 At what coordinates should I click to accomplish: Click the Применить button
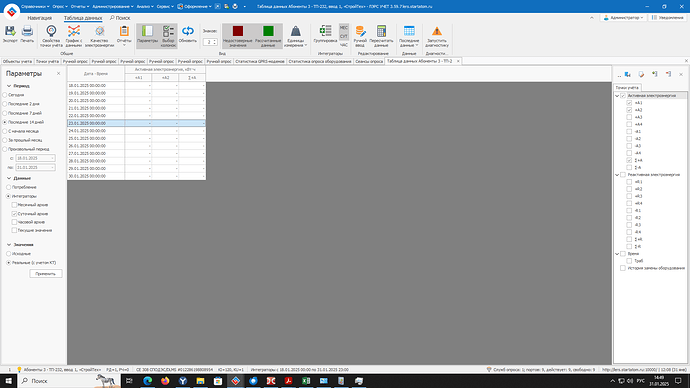click(45, 274)
